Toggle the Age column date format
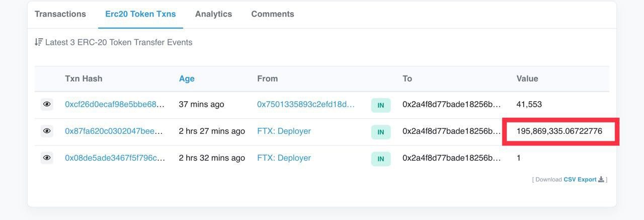 pyautogui.click(x=187, y=79)
